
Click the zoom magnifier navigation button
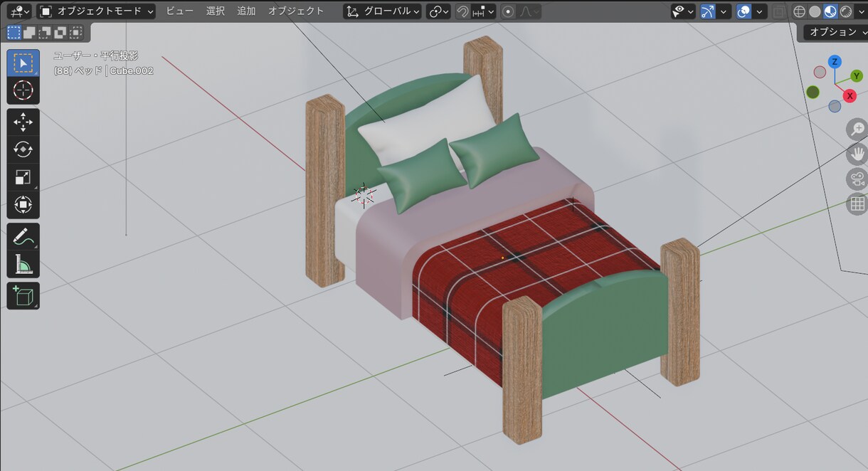click(857, 129)
